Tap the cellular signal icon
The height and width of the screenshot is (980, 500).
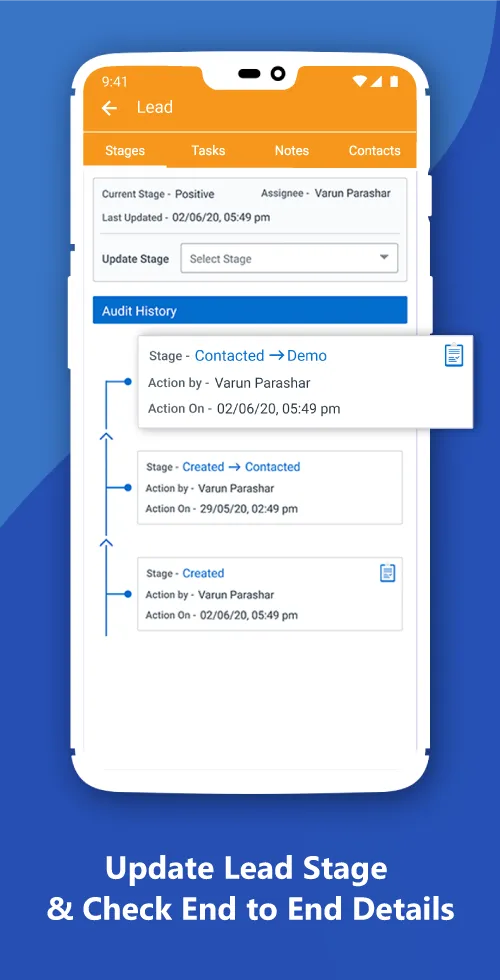(377, 81)
